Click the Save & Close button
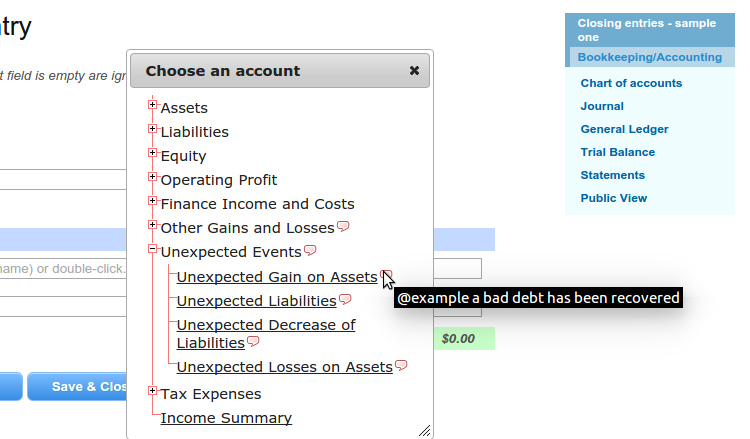This screenshot has width=750, height=439. [x=77, y=386]
